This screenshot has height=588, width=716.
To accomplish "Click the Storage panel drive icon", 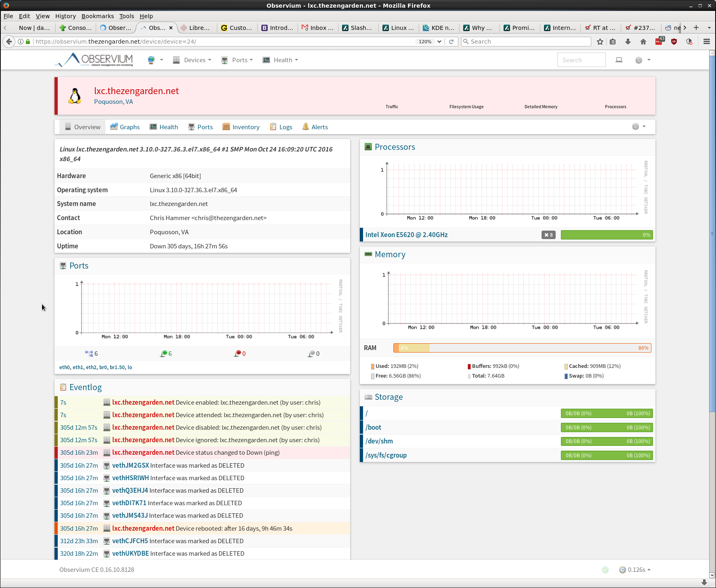I will point(368,397).
